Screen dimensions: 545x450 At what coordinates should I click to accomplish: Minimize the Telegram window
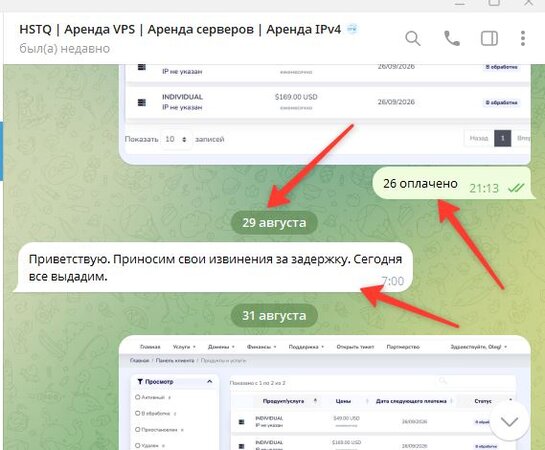[460, 3]
